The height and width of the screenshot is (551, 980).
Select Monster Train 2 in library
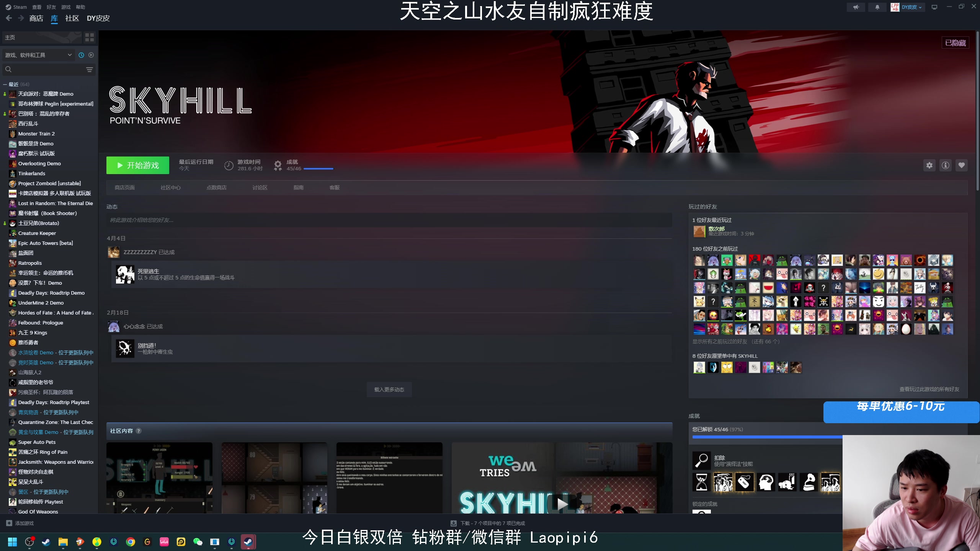pyautogui.click(x=36, y=134)
